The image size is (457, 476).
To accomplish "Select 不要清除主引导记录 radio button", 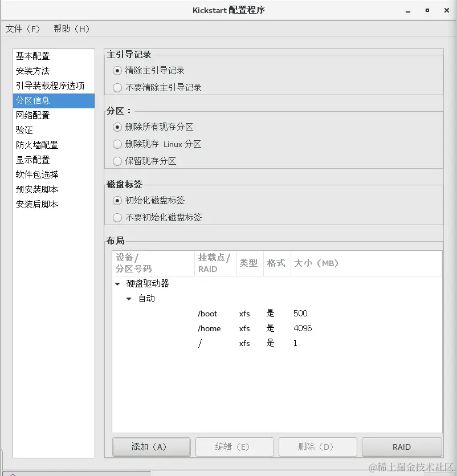I will click(117, 88).
